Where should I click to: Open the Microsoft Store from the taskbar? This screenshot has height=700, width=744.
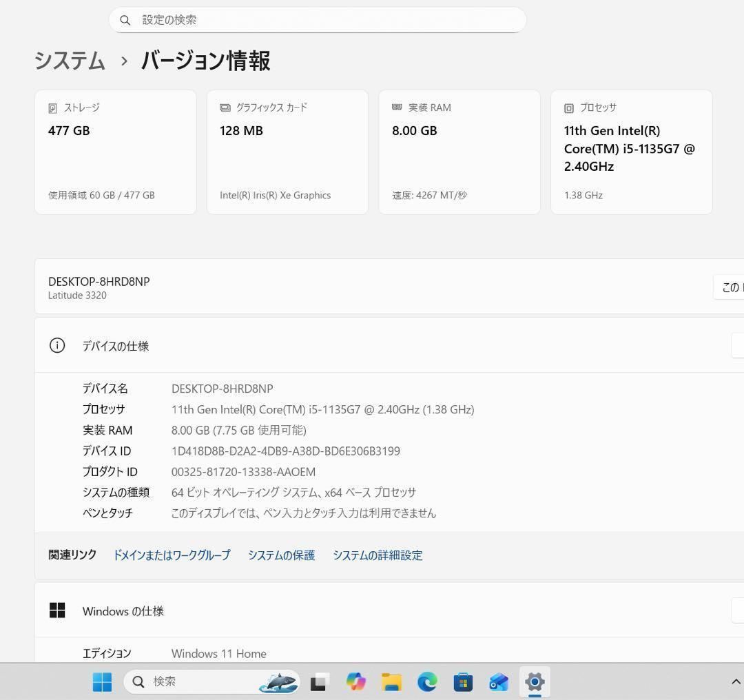(x=463, y=682)
